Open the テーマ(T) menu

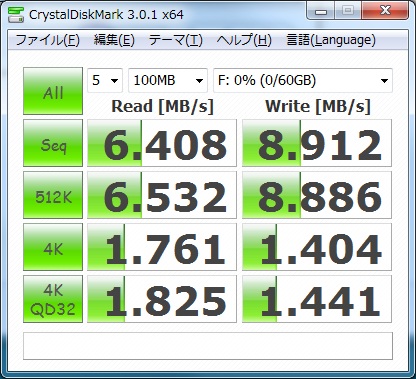point(176,40)
